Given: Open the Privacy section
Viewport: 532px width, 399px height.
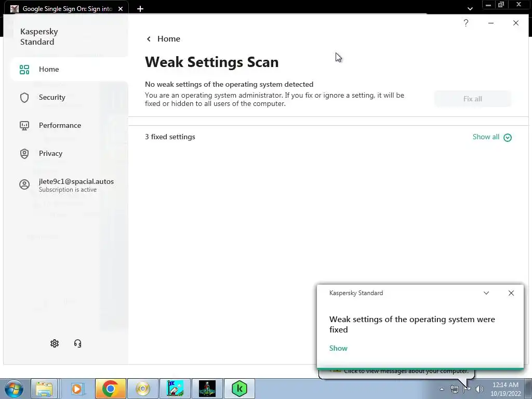Looking at the screenshot, I should [x=69, y=153].
